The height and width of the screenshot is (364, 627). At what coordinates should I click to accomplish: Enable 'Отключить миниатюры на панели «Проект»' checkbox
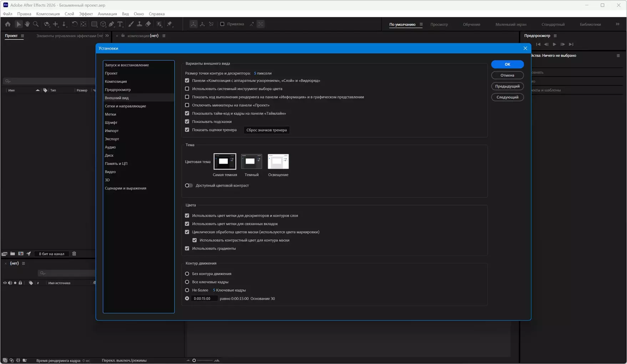coord(187,105)
